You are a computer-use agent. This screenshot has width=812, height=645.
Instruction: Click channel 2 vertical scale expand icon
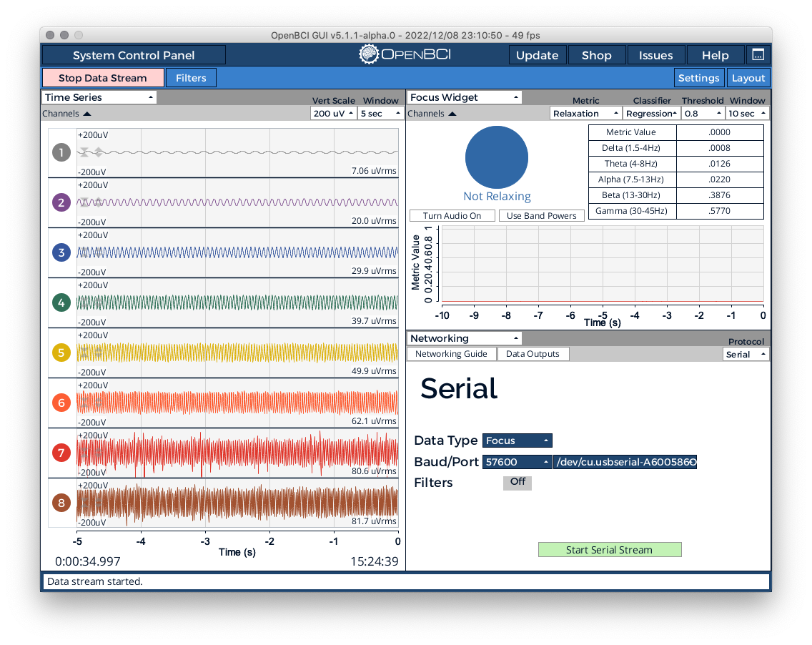(99, 202)
